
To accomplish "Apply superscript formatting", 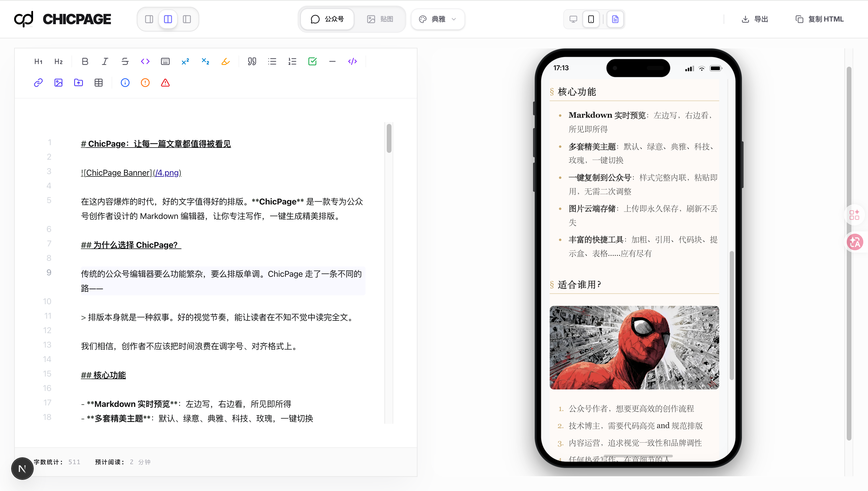I will point(185,61).
